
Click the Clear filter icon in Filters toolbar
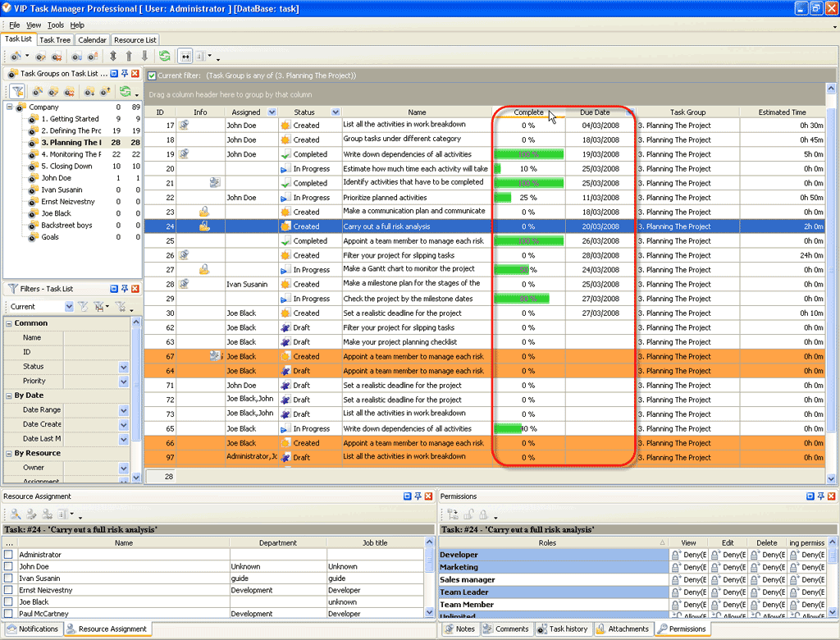121,307
